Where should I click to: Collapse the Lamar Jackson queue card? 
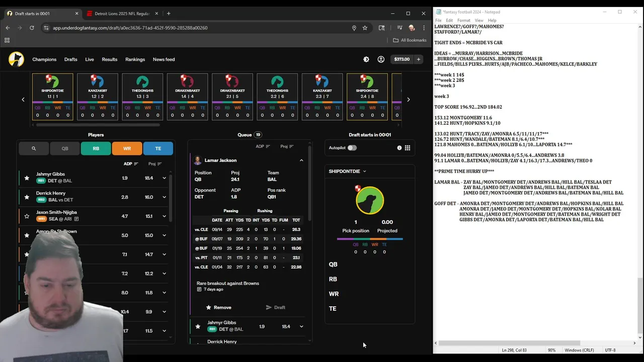[301, 160]
